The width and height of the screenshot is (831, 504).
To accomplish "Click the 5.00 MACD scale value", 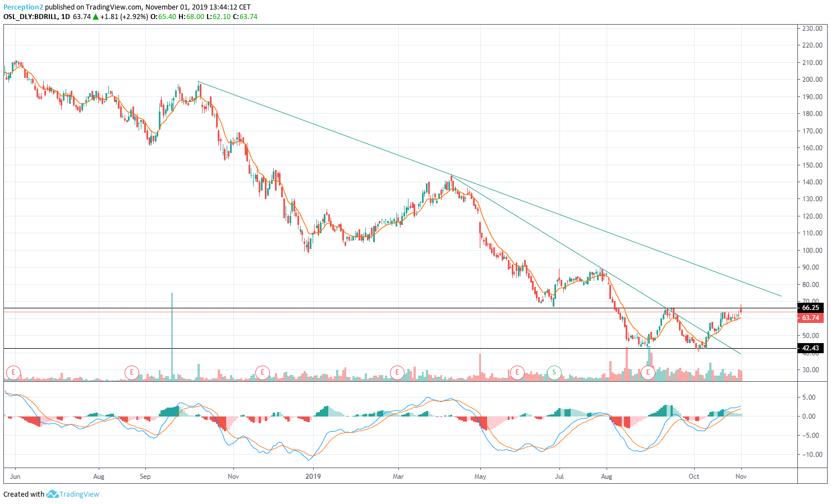I will tap(809, 397).
